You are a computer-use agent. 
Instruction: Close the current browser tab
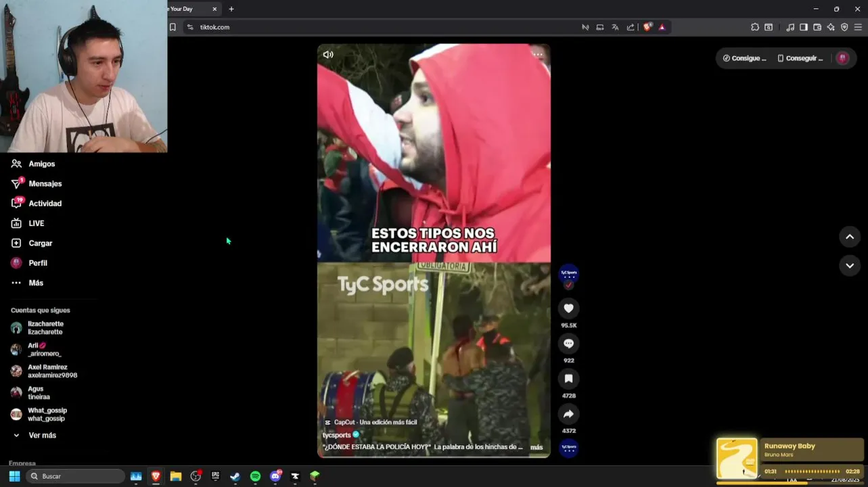click(x=214, y=9)
